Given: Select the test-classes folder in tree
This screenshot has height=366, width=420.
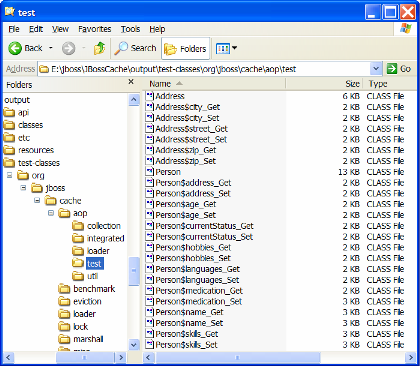Looking at the screenshot, I should [32, 163].
